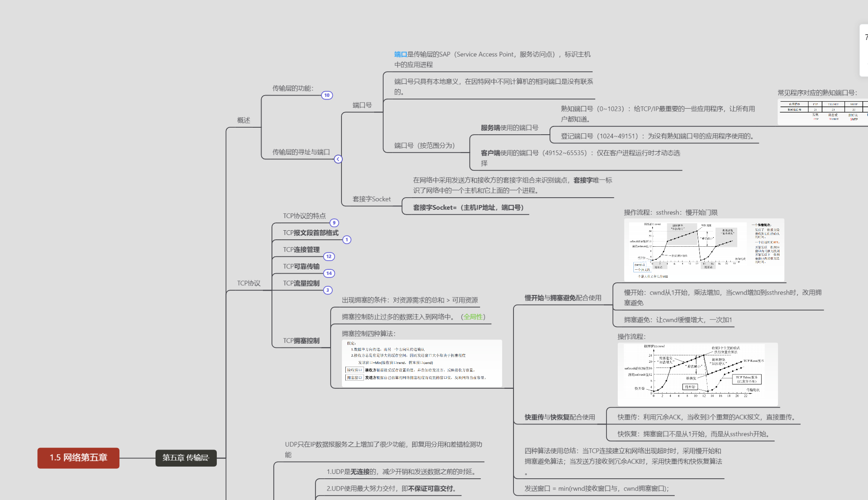868x500 pixels.
Task: Click the 出现拥塞的条件 text node
Action: click(410, 300)
